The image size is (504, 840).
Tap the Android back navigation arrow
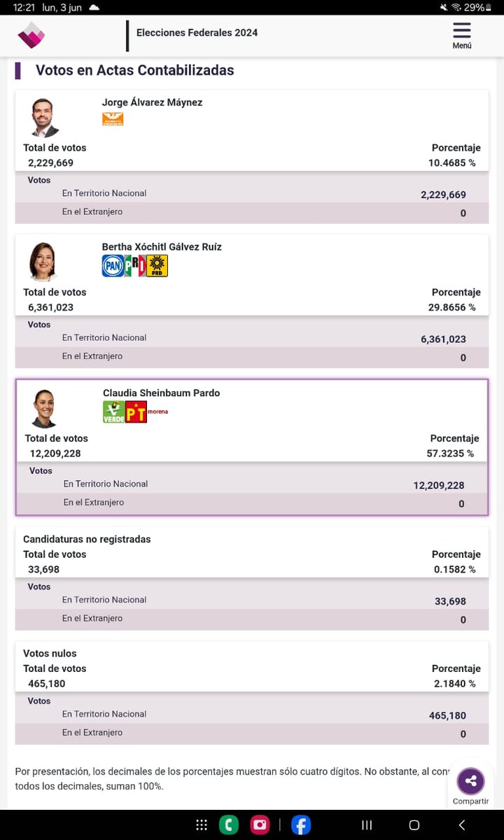[461, 825]
